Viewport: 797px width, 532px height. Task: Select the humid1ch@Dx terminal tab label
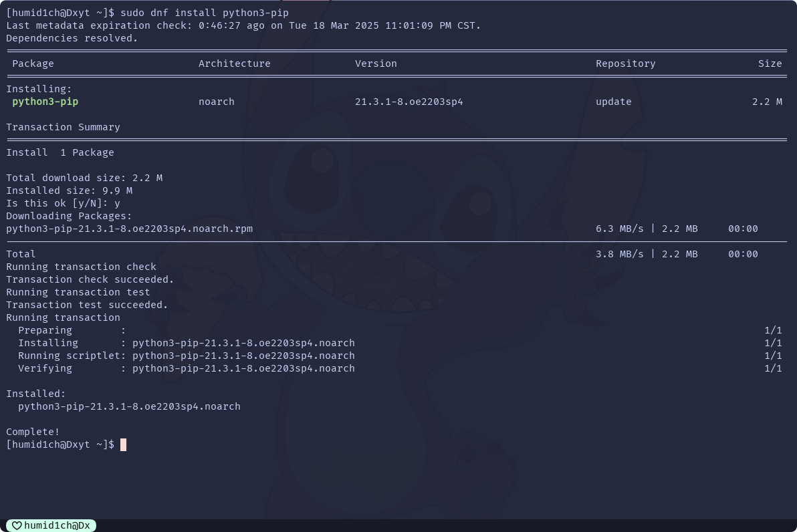point(57,525)
